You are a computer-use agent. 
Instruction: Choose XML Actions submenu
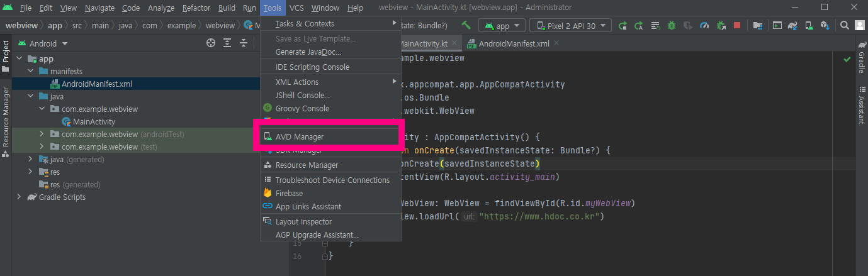tap(330, 82)
